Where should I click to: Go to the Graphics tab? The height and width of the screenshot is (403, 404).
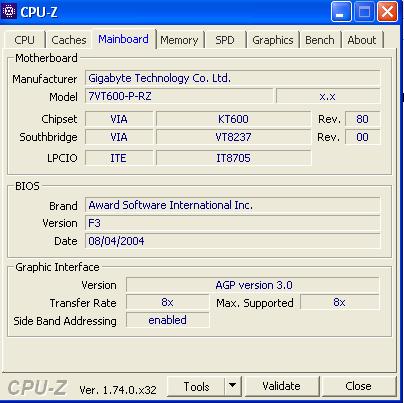click(273, 40)
